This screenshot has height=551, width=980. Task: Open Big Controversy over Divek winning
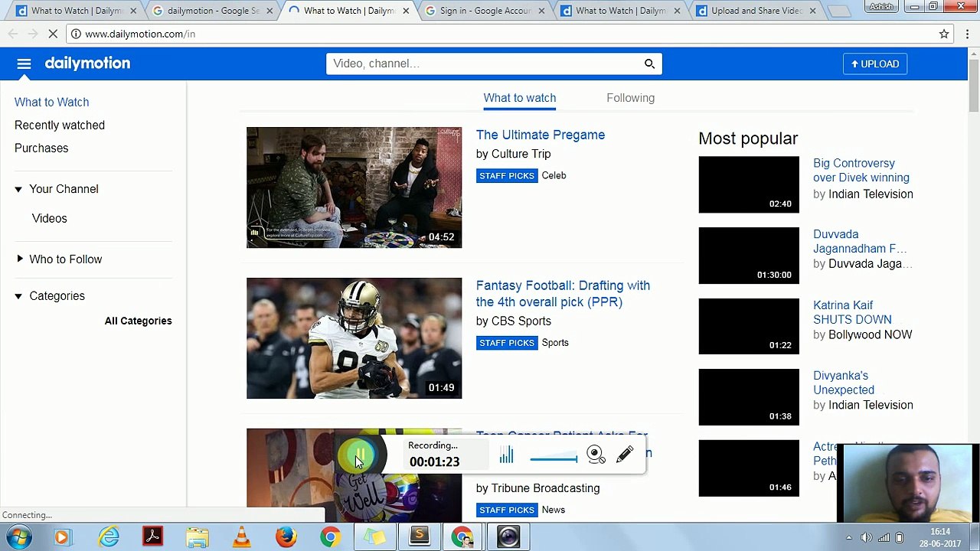[x=861, y=171]
